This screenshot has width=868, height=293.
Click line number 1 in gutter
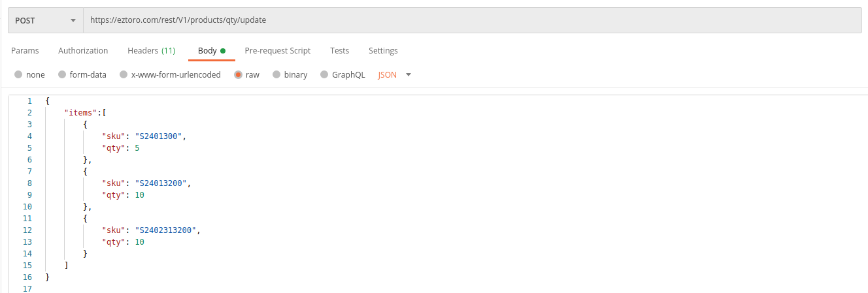29,101
